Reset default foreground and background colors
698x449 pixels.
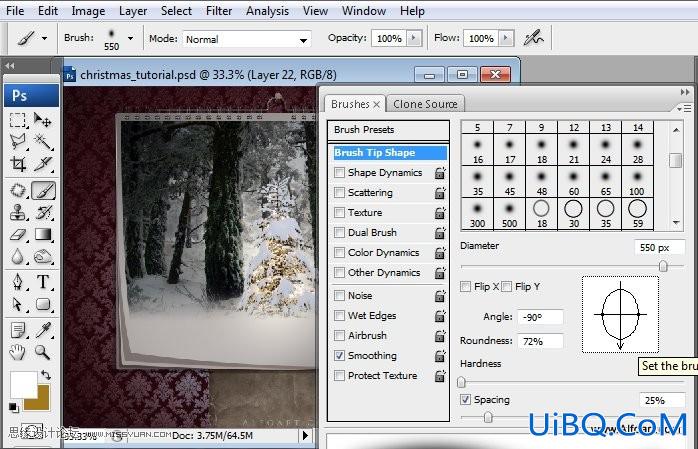click(13, 407)
